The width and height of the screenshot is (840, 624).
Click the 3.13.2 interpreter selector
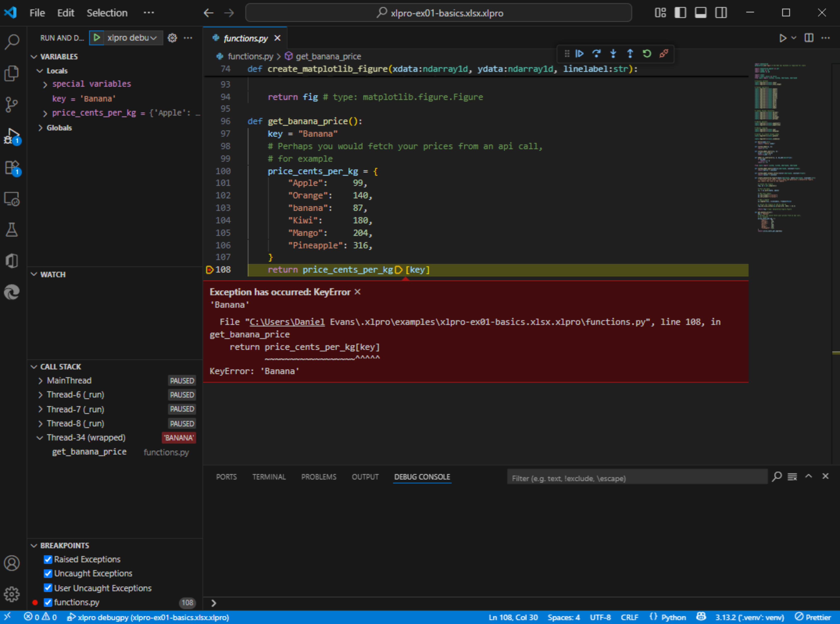coord(750,618)
